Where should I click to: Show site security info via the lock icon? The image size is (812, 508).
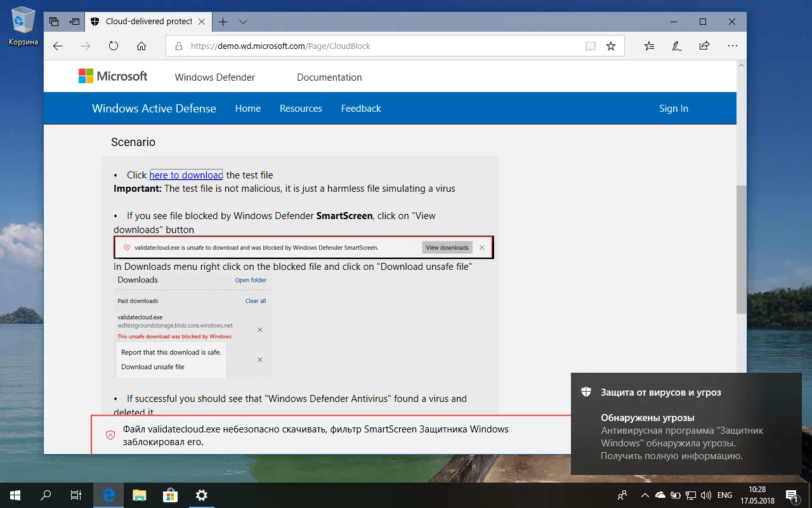(178, 46)
